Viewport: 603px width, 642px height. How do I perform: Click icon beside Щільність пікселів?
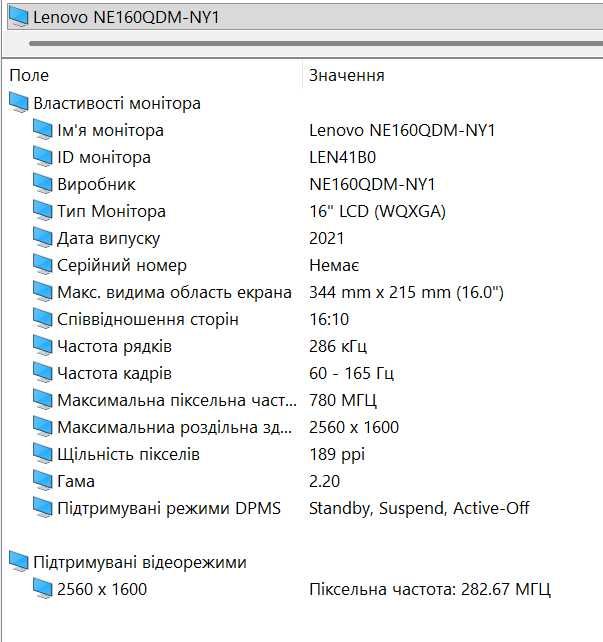tap(43, 454)
